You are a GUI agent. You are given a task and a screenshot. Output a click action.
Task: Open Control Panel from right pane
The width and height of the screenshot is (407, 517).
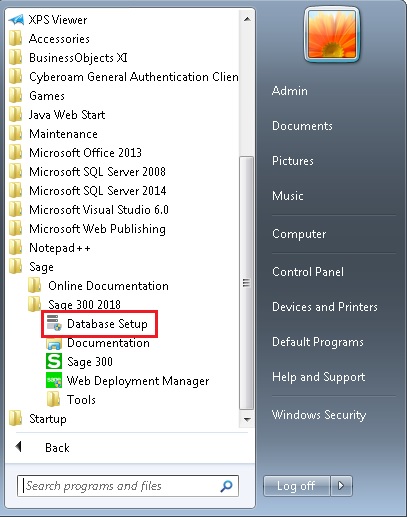coord(308,272)
